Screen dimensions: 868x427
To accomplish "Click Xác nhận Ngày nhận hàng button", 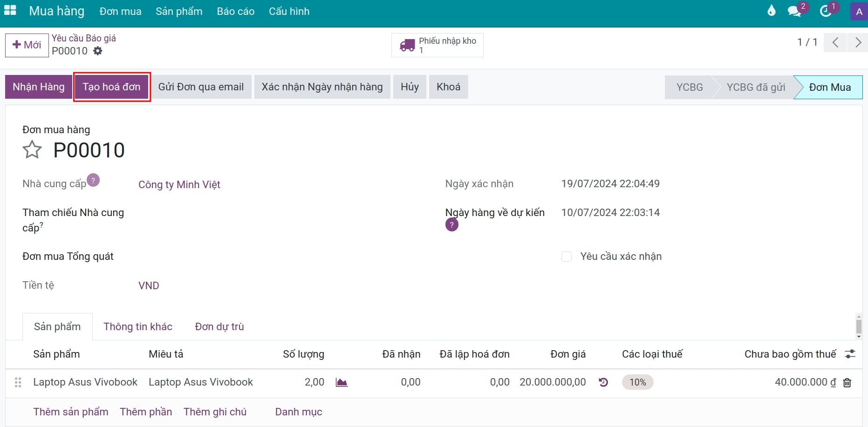I will [x=322, y=87].
